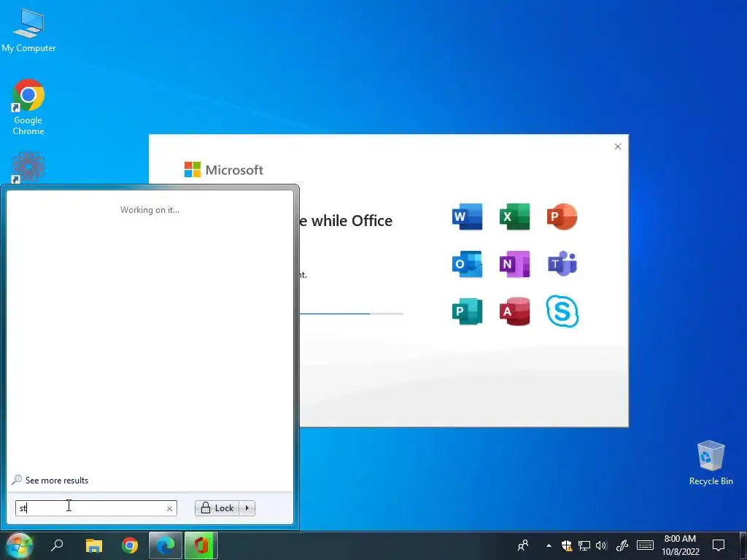Screen dimensions: 747x560
Task: Show hidden tray icons arrow
Action: 549,545
